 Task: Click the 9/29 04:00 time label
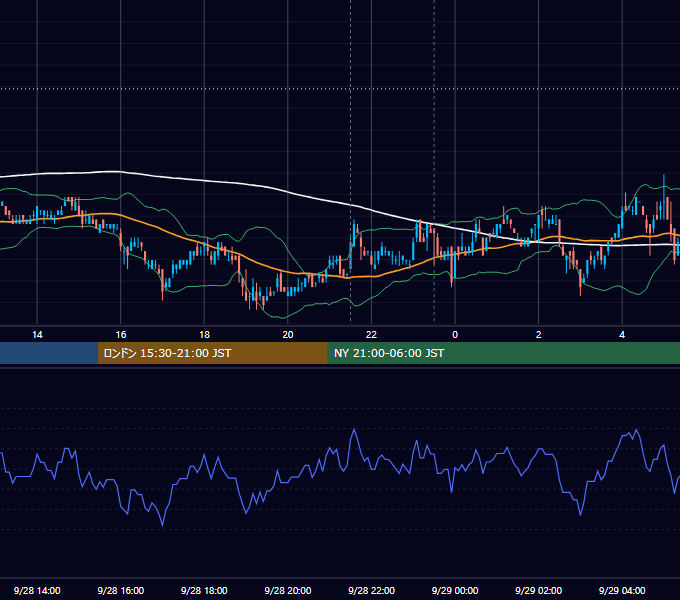point(622,590)
